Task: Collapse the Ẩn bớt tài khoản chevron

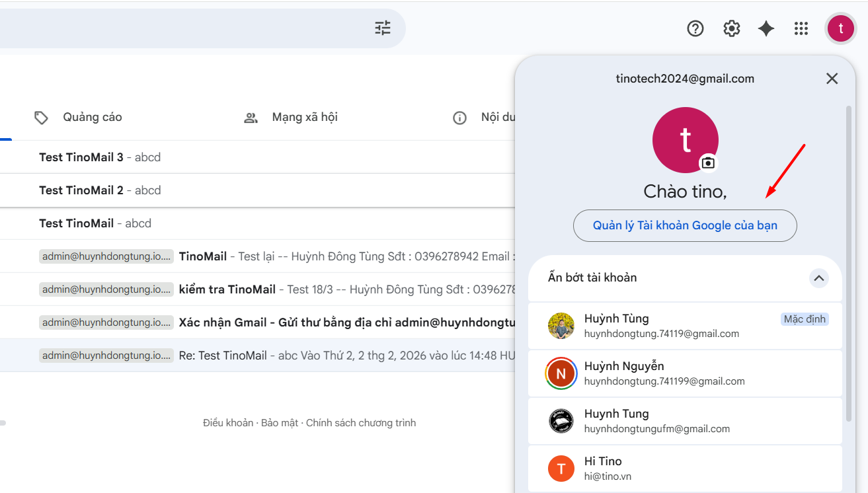Action: tap(819, 278)
